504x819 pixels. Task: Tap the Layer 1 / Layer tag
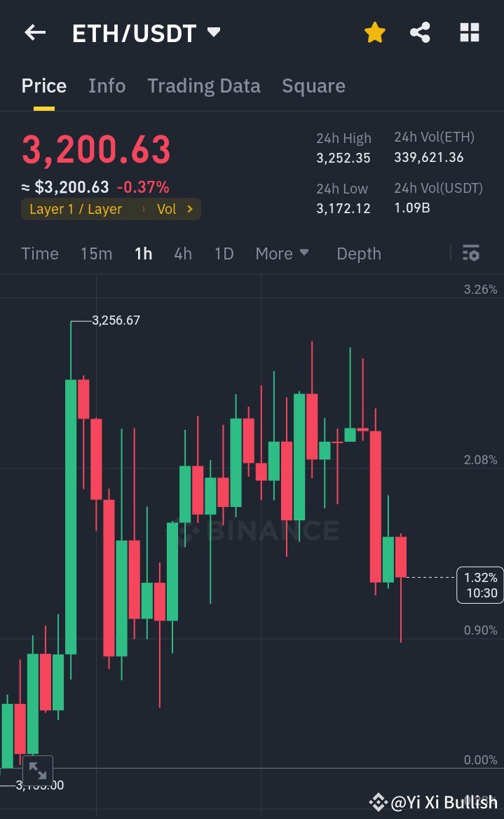click(76, 208)
